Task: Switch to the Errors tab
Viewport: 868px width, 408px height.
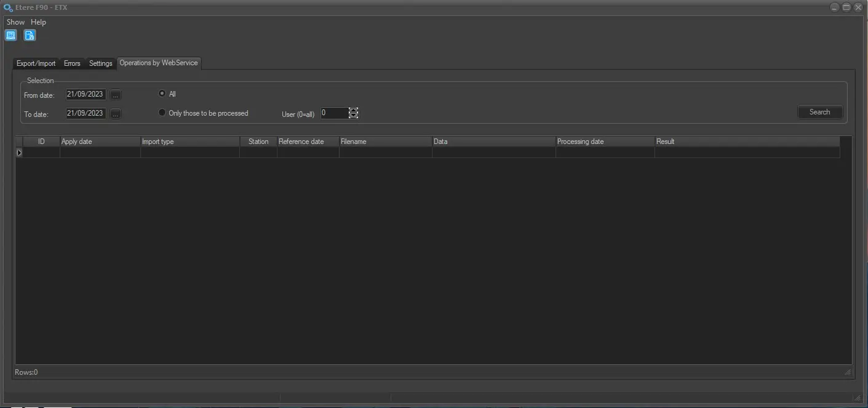Action: [72, 63]
